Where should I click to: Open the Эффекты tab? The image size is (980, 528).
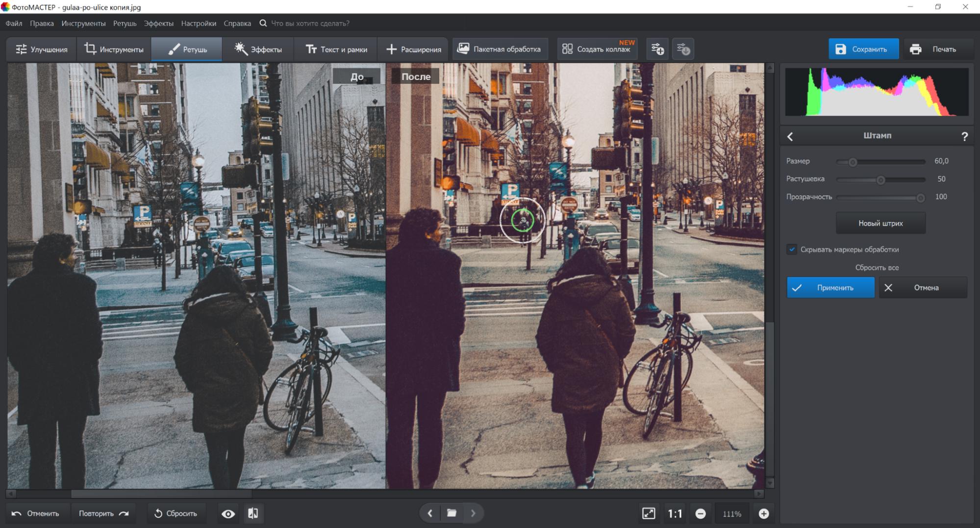click(258, 49)
